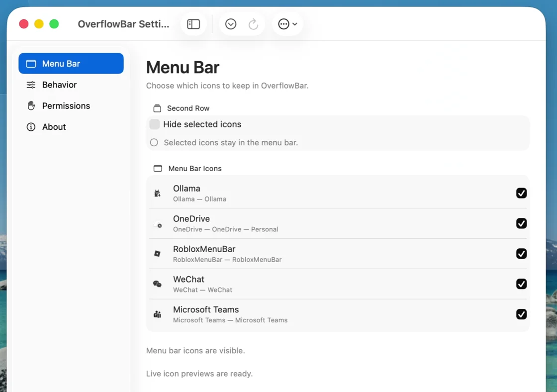This screenshot has width=557, height=392.
Task: Toggle the sidebar with the toolbar icon
Action: click(x=193, y=24)
